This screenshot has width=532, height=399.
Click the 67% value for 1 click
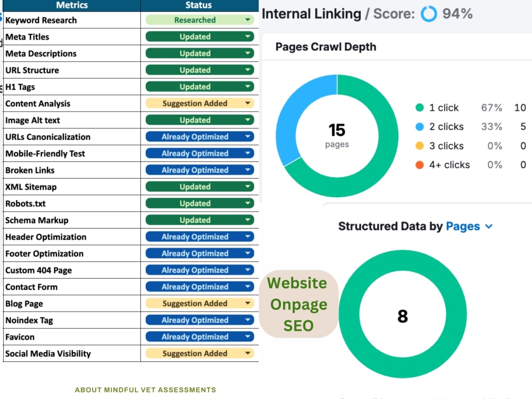(x=492, y=107)
